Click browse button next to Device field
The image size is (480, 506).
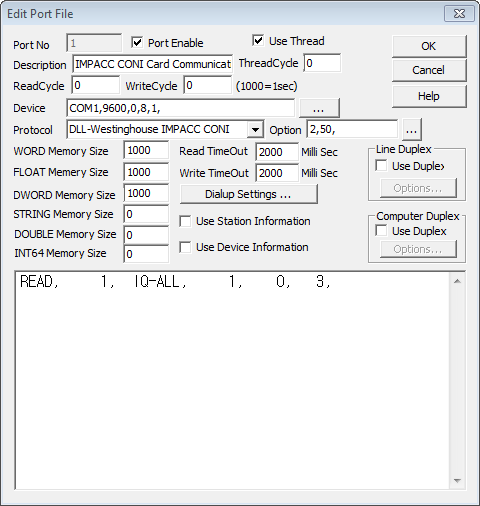(x=319, y=108)
